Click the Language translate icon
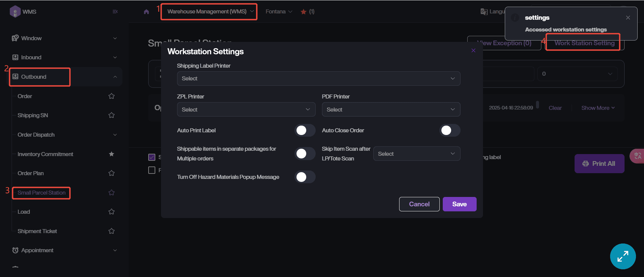The width and height of the screenshot is (644, 277). point(484,12)
